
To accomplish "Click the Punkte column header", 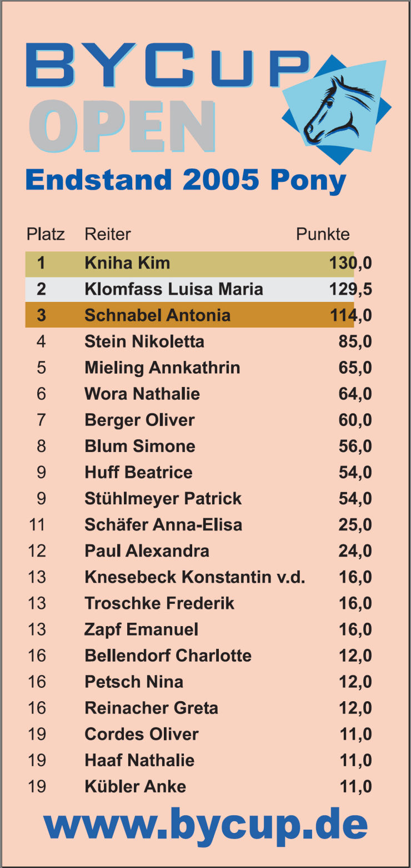I will coord(323,234).
